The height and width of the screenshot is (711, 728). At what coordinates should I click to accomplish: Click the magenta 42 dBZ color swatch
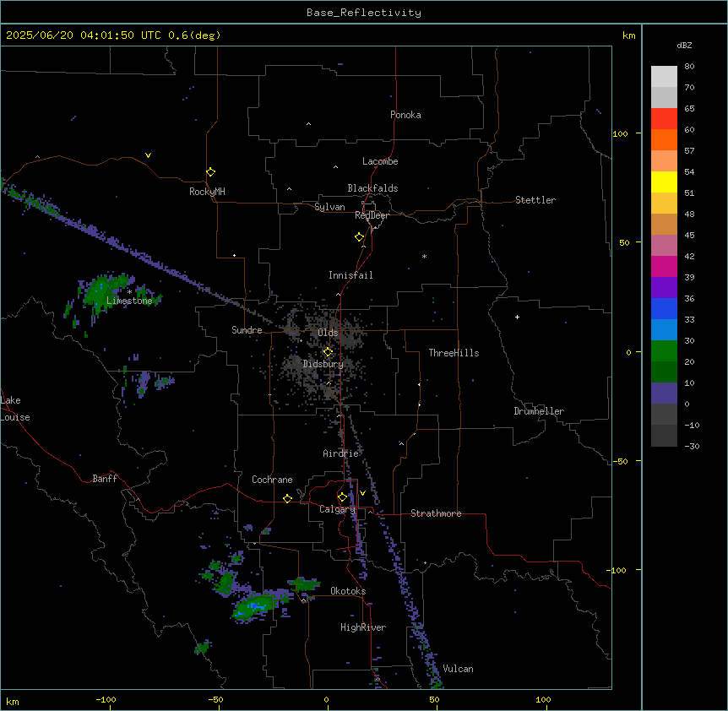(x=664, y=266)
